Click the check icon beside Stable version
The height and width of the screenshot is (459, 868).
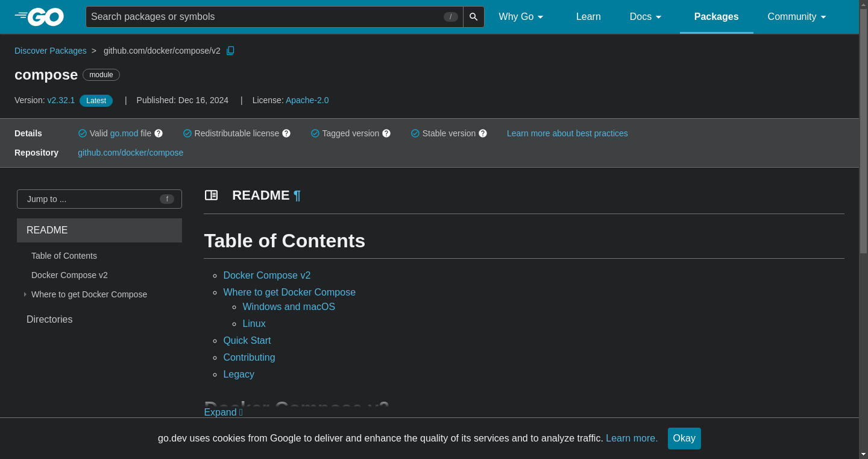(x=415, y=133)
